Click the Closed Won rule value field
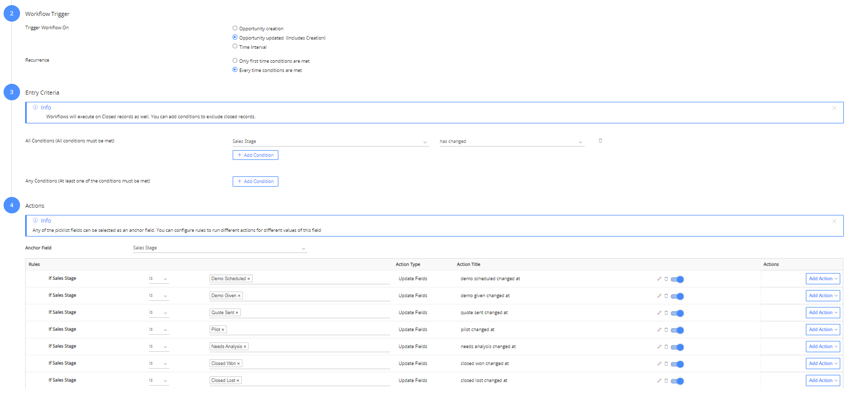This screenshot has width=868, height=399. click(x=313, y=364)
